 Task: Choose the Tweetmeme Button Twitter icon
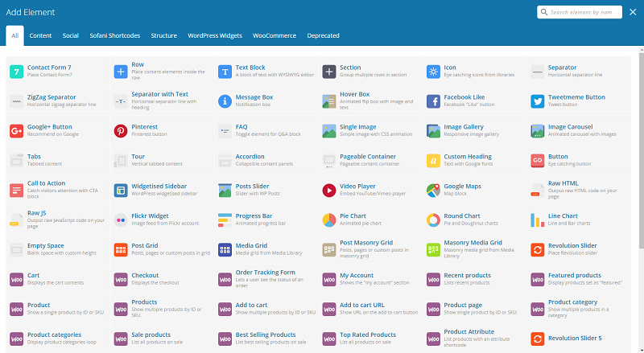[x=538, y=101]
